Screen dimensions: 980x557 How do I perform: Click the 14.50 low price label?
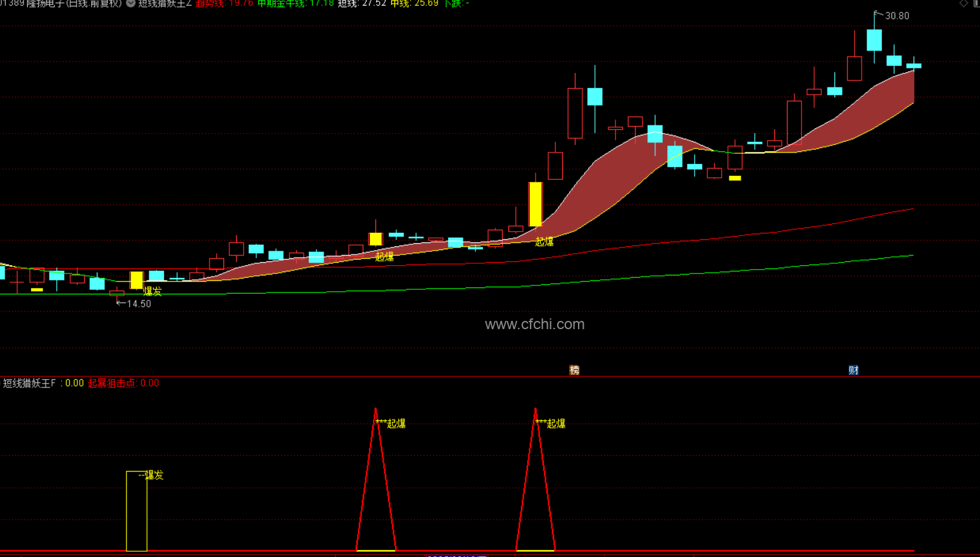[139, 304]
